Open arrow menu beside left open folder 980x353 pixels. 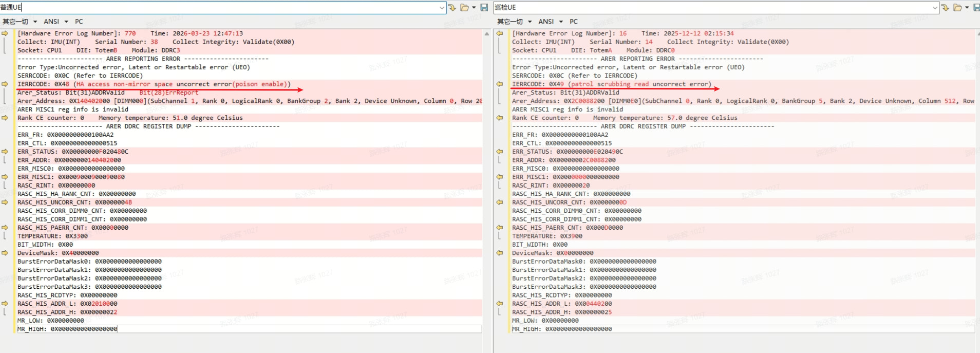coord(474,8)
